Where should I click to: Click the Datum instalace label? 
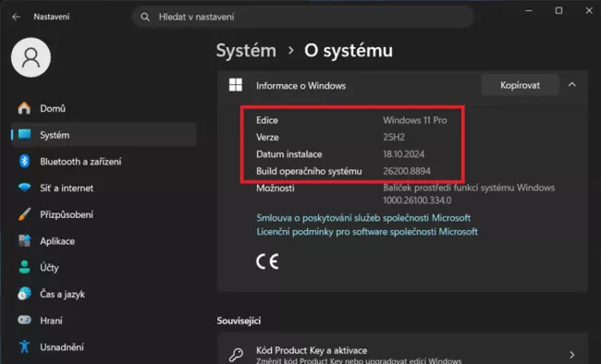point(289,154)
